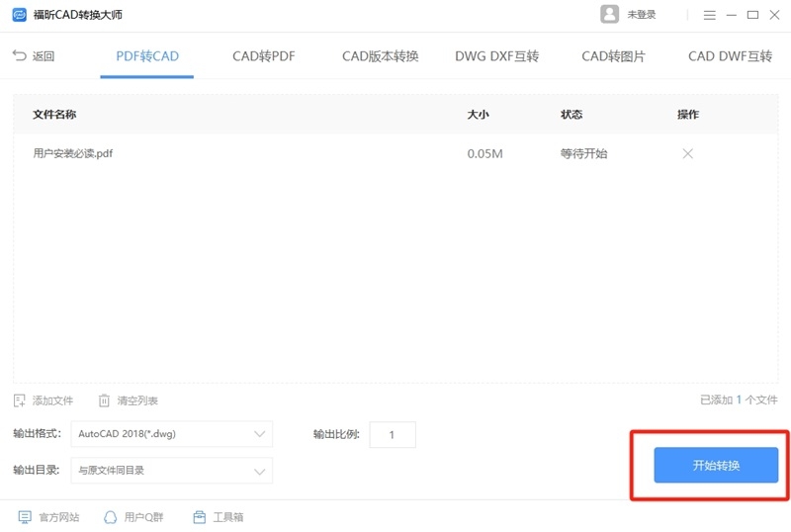Click the 输出比例 scale input field
Screen dimensions: 791x532
[393, 434]
